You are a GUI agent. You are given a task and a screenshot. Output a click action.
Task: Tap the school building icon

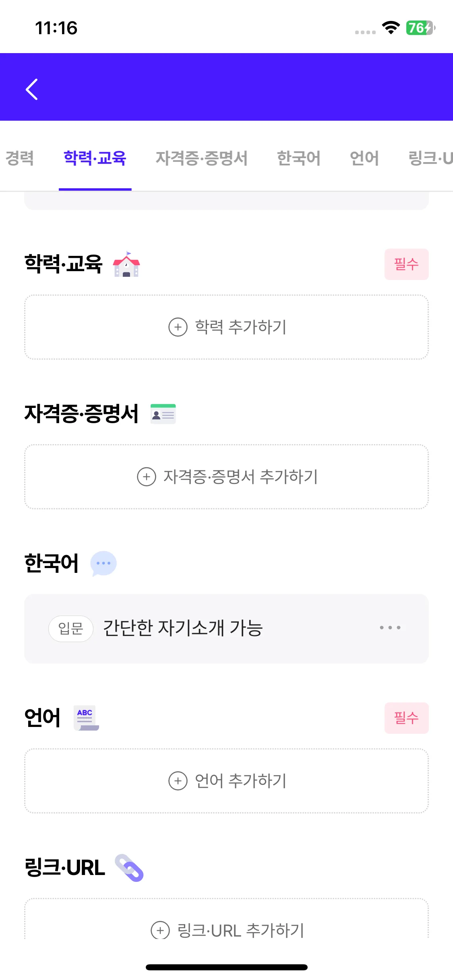[x=126, y=264]
